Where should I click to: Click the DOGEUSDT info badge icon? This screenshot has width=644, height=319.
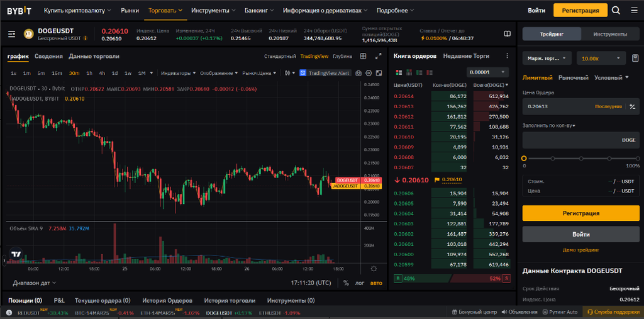pos(86,38)
